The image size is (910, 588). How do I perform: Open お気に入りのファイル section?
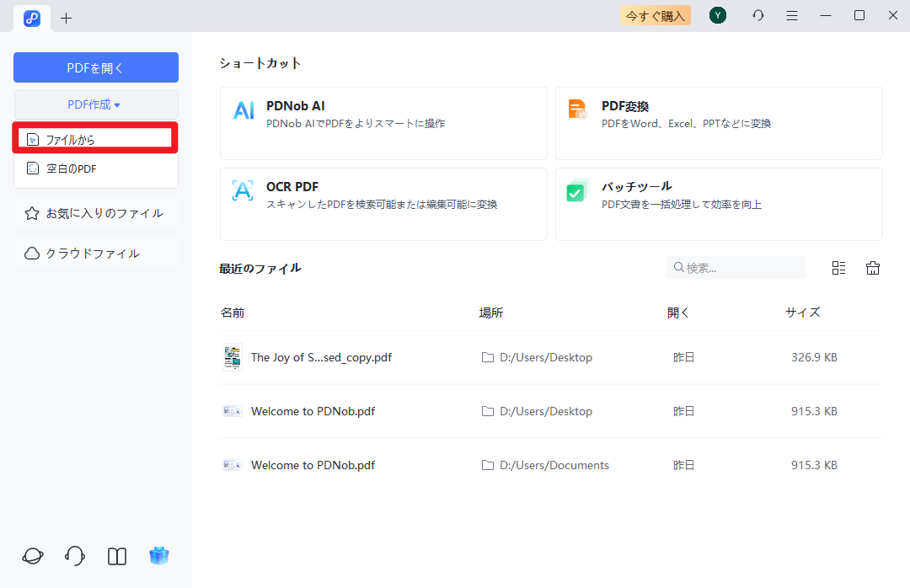pyautogui.click(x=95, y=212)
